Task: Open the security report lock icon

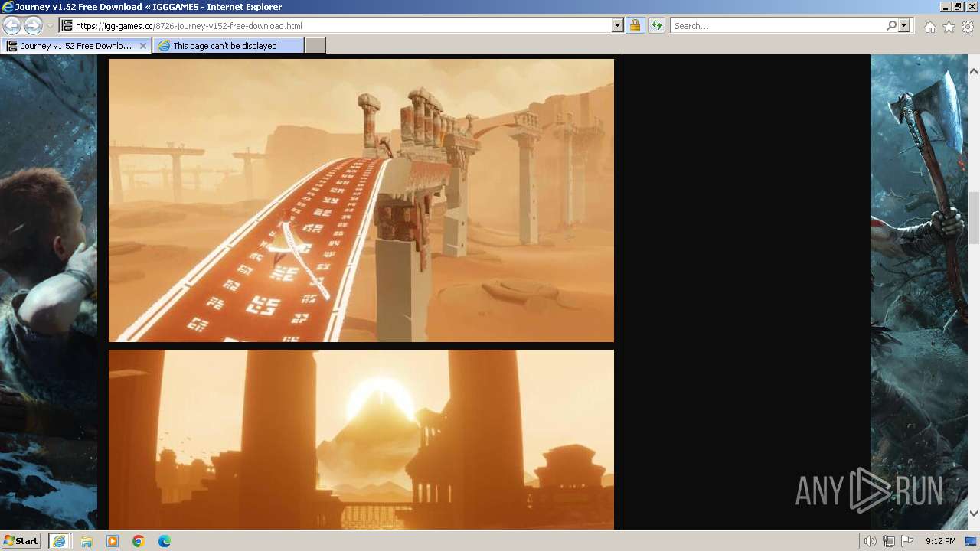Action: [x=635, y=25]
